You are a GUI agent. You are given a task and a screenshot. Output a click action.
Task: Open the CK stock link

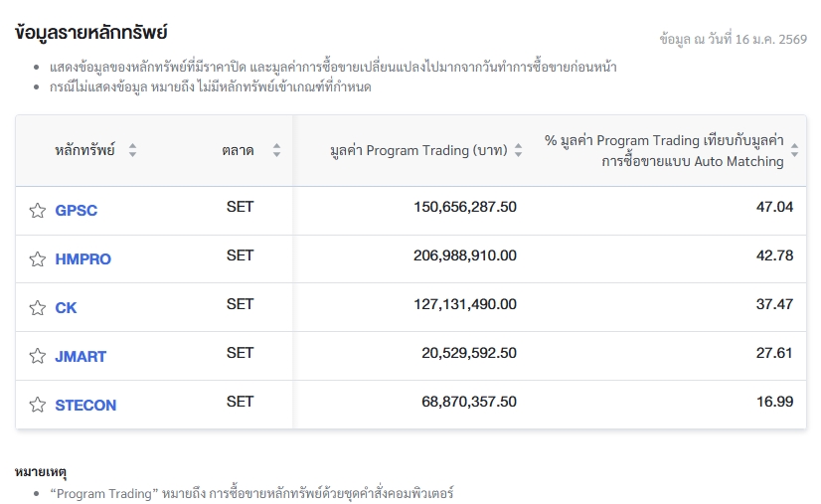point(66,308)
